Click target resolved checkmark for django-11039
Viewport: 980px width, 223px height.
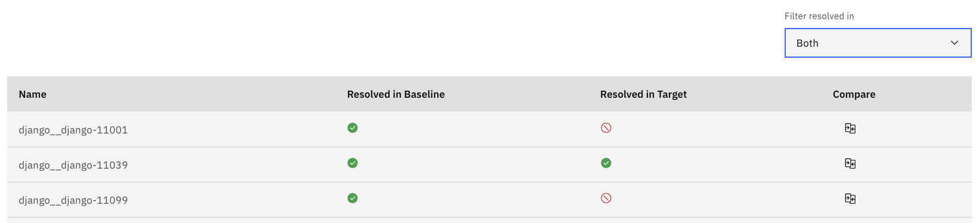click(x=606, y=163)
